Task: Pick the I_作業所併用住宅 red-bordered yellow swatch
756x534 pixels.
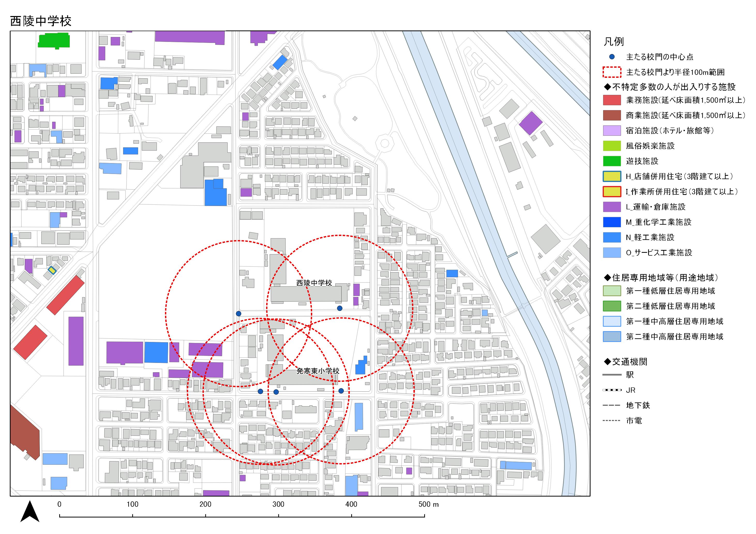Action: pyautogui.click(x=612, y=192)
